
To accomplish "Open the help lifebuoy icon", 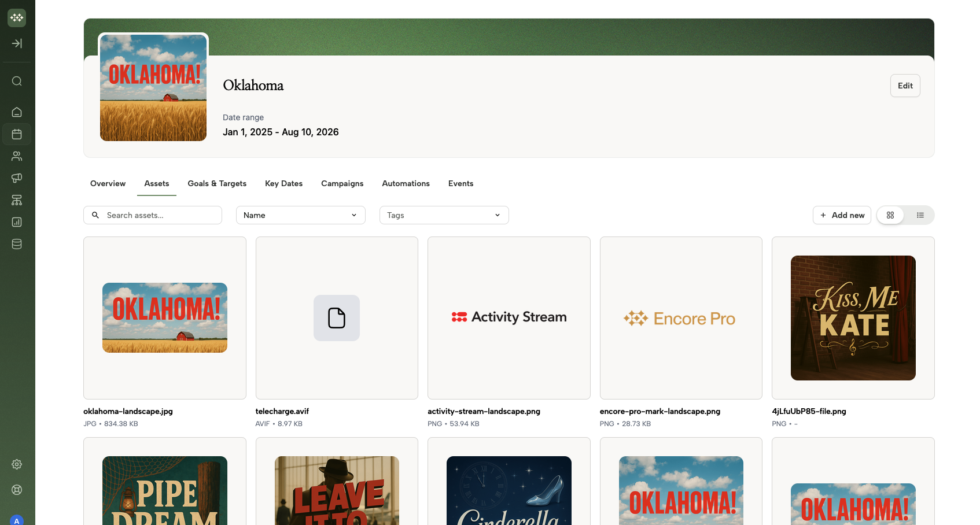I will point(17,490).
